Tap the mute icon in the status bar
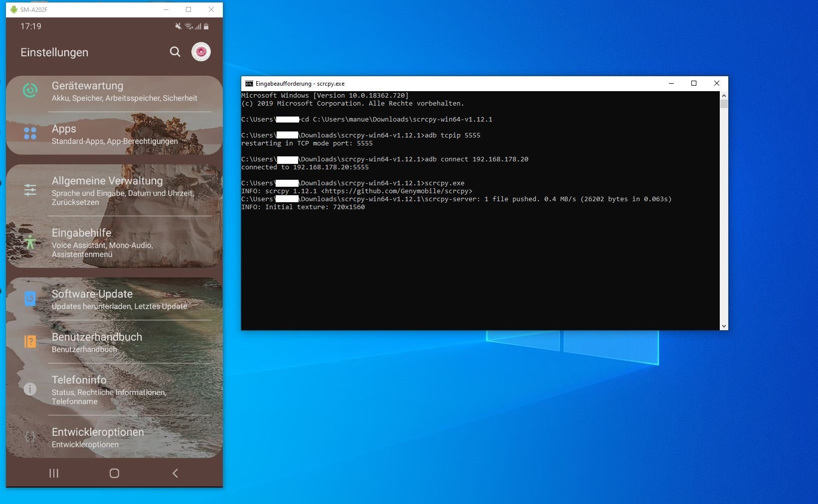 [x=178, y=26]
